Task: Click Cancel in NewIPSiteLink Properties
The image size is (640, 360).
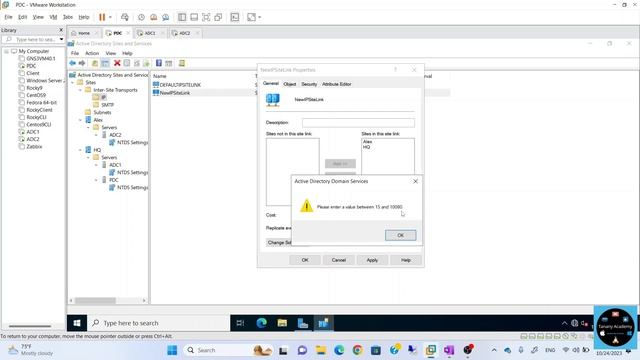Action: (x=338, y=260)
